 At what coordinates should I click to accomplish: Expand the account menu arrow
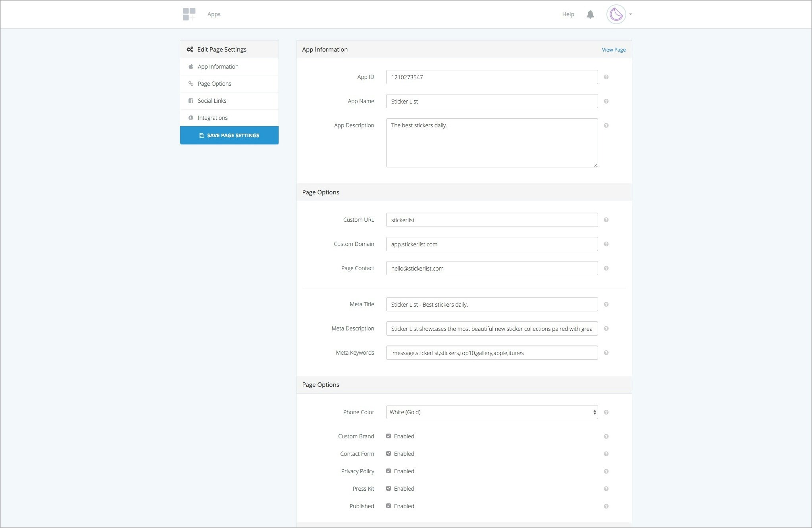(x=631, y=14)
